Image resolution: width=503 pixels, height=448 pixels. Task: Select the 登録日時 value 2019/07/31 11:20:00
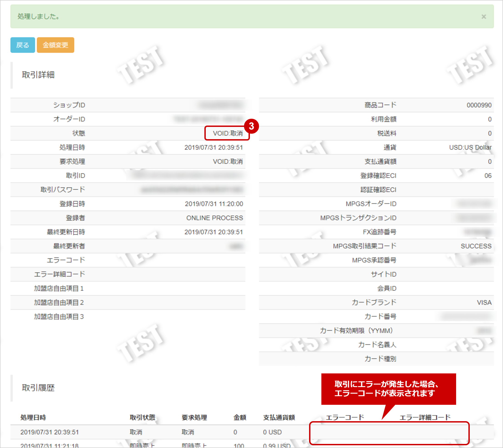[x=214, y=204]
